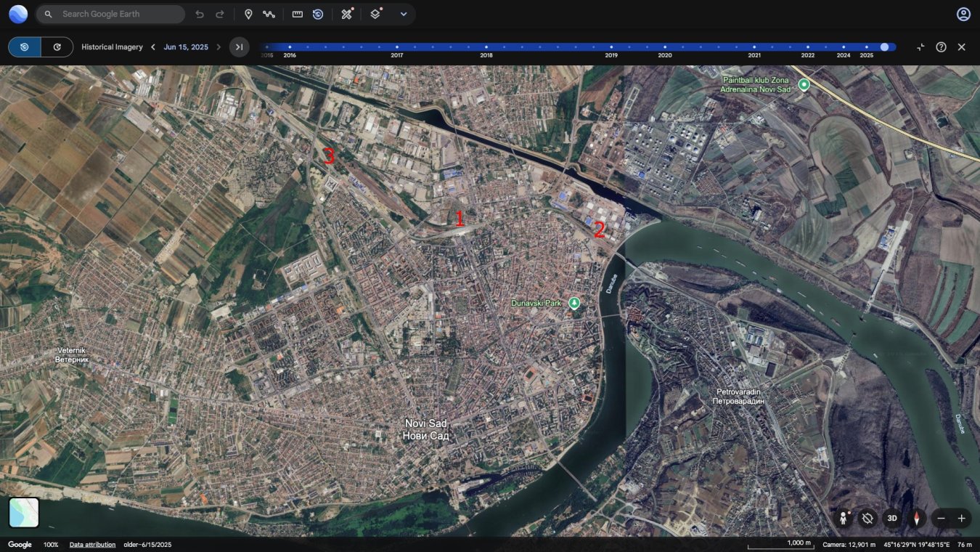Click the zoom out minus button
The height and width of the screenshot is (552, 980).
pyautogui.click(x=942, y=519)
